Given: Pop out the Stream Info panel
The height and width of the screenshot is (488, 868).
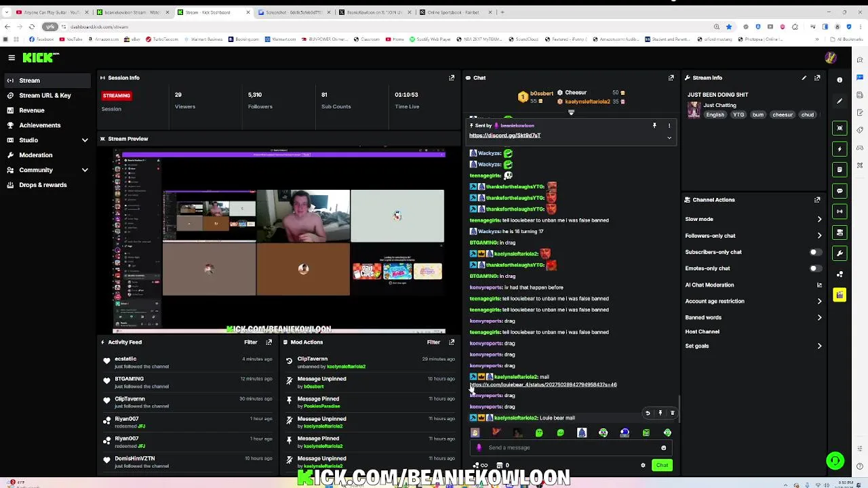Looking at the screenshot, I should point(817,78).
